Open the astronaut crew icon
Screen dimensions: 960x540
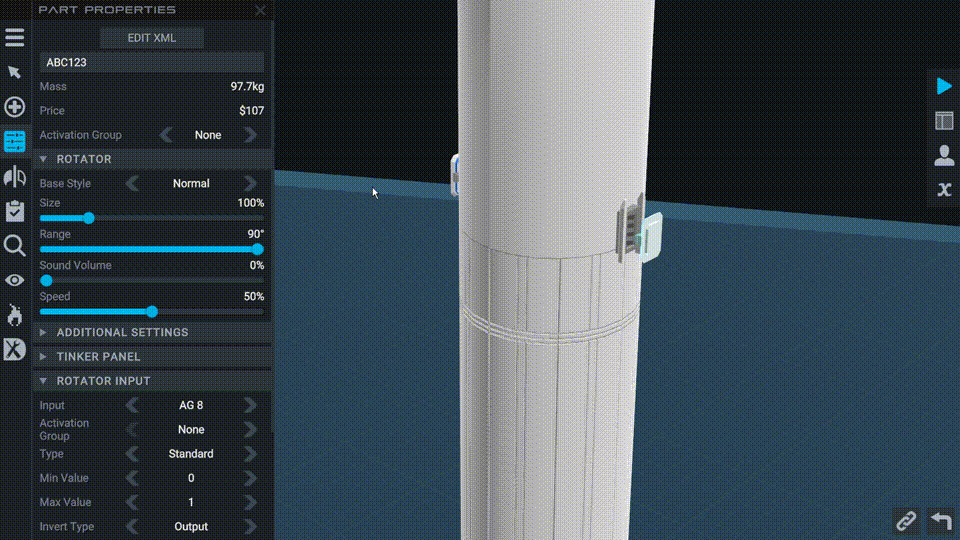pos(943,155)
